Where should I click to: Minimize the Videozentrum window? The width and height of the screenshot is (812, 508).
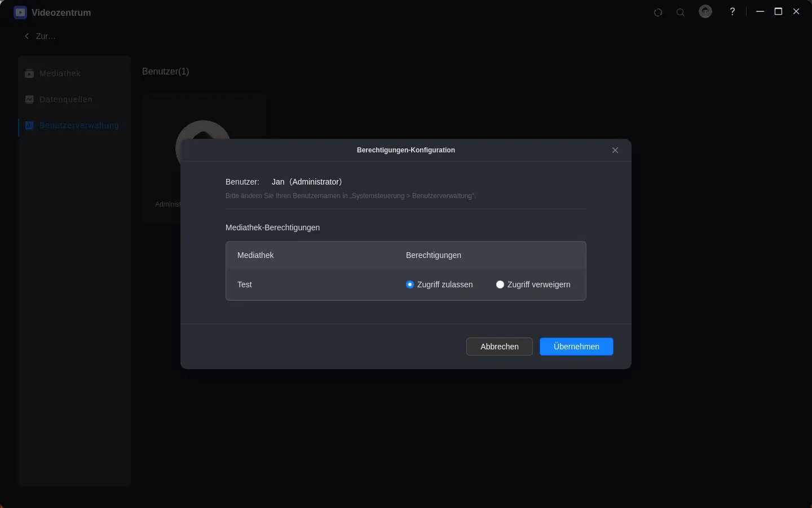760,12
